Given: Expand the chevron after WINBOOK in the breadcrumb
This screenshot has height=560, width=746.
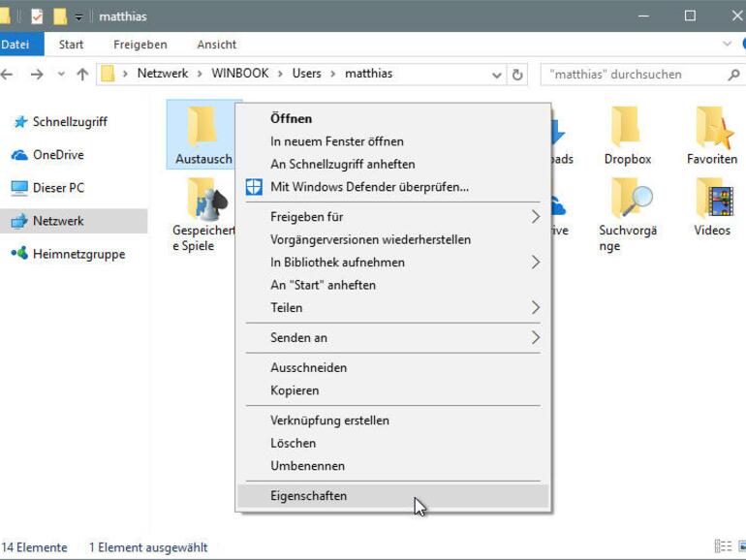Looking at the screenshot, I should (280, 74).
